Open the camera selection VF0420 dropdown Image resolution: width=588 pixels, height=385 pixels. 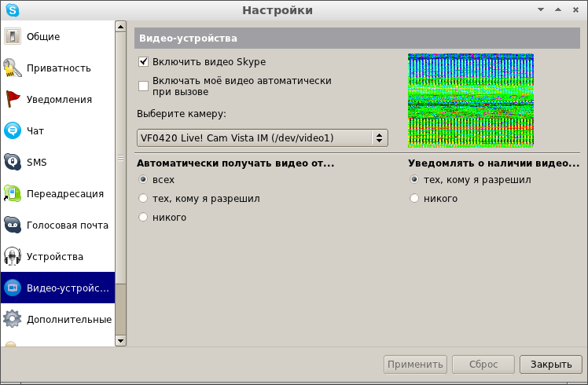point(262,138)
